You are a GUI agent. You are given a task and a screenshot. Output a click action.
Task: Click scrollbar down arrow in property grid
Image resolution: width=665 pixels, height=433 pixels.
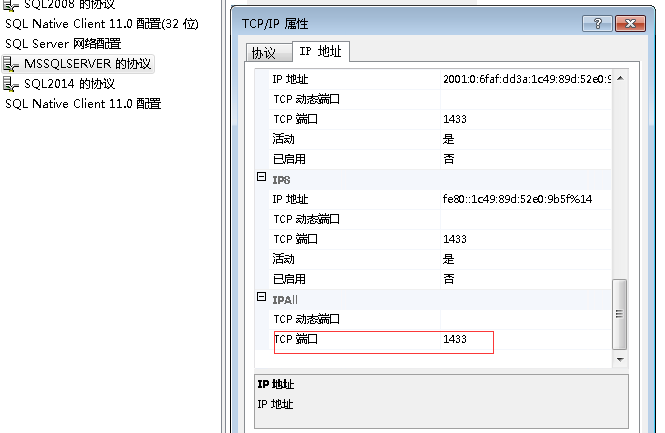coord(620,360)
